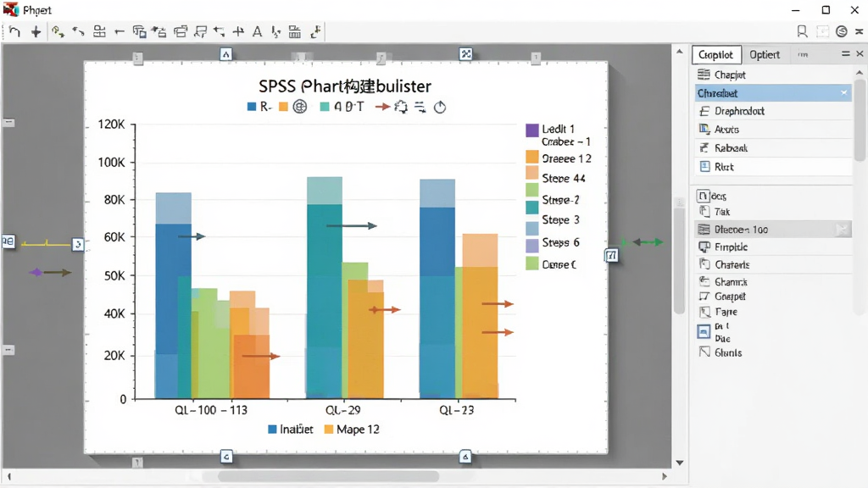Click the plus add icon in toolbar

click(36, 31)
